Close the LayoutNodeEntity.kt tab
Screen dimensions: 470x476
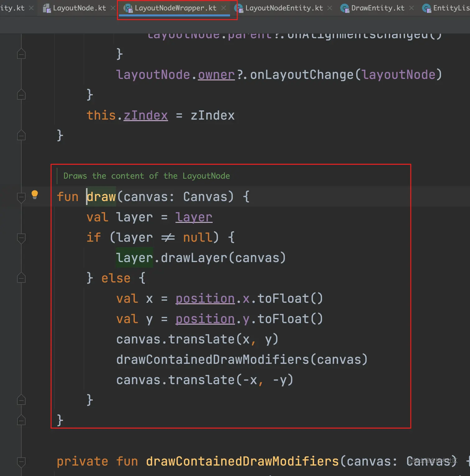pyautogui.click(x=330, y=8)
